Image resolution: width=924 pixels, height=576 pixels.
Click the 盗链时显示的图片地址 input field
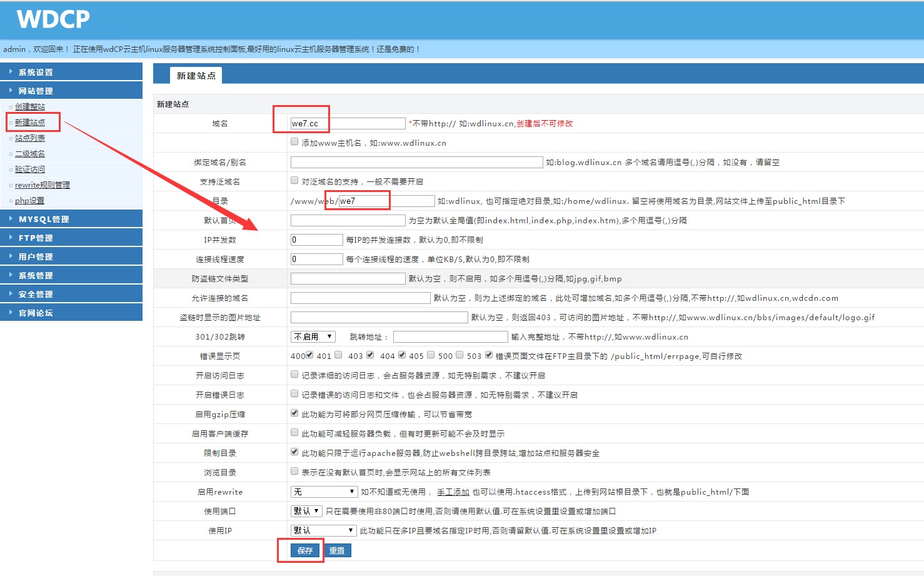[x=379, y=317]
